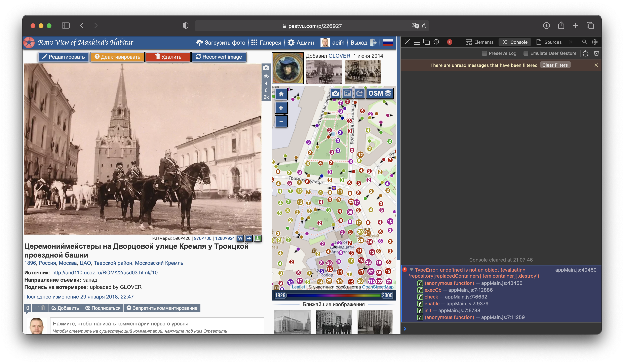The width and height of the screenshot is (624, 364).
Task: Clear console with trash icon
Action: click(596, 53)
